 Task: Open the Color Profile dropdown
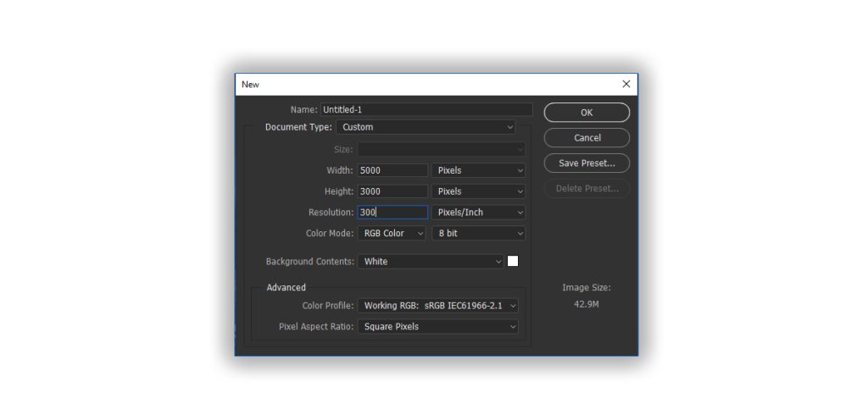438,305
